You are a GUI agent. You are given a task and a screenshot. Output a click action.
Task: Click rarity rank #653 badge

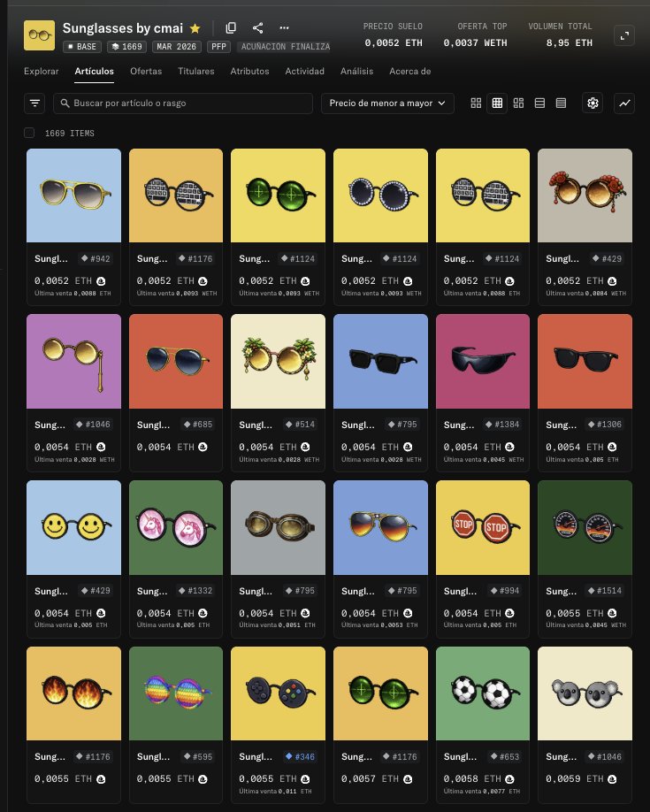[504, 756]
